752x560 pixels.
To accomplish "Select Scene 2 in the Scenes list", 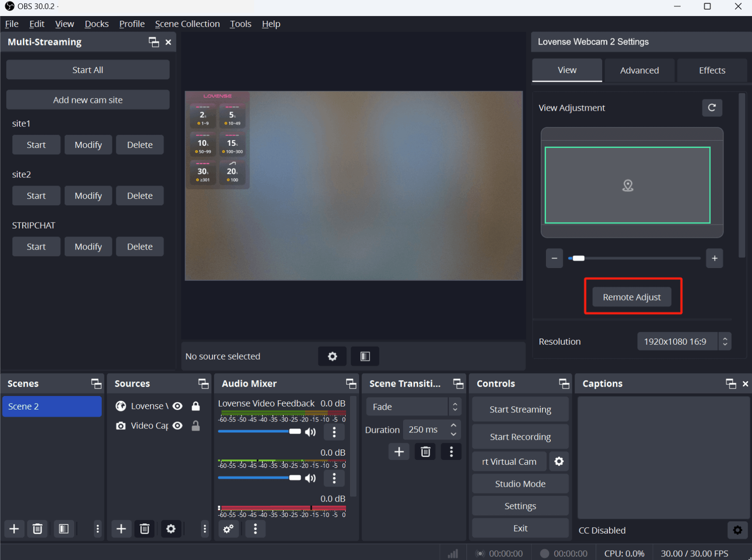I will [x=52, y=406].
